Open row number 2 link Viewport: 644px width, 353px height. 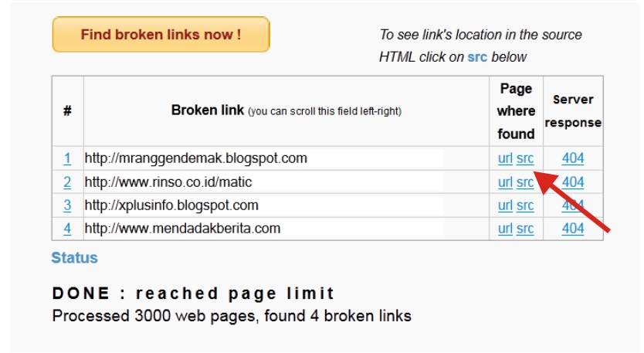(67, 182)
